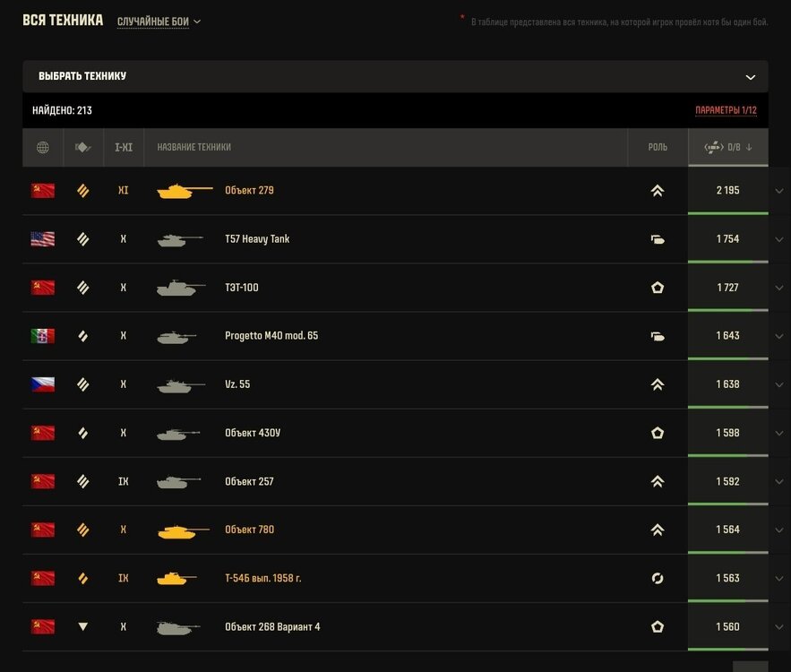Click the Italy flag in Progetto M40 row
This screenshot has width=791, height=672.
coord(43,336)
